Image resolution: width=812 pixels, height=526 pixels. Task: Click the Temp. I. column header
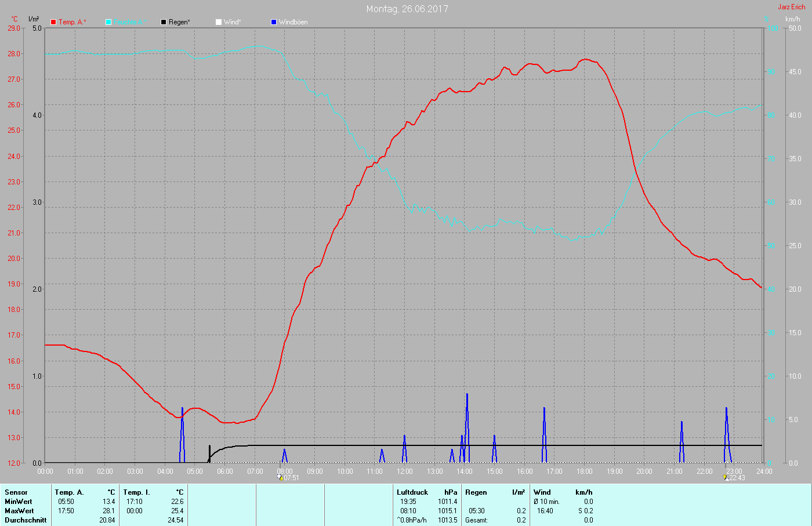136,492
